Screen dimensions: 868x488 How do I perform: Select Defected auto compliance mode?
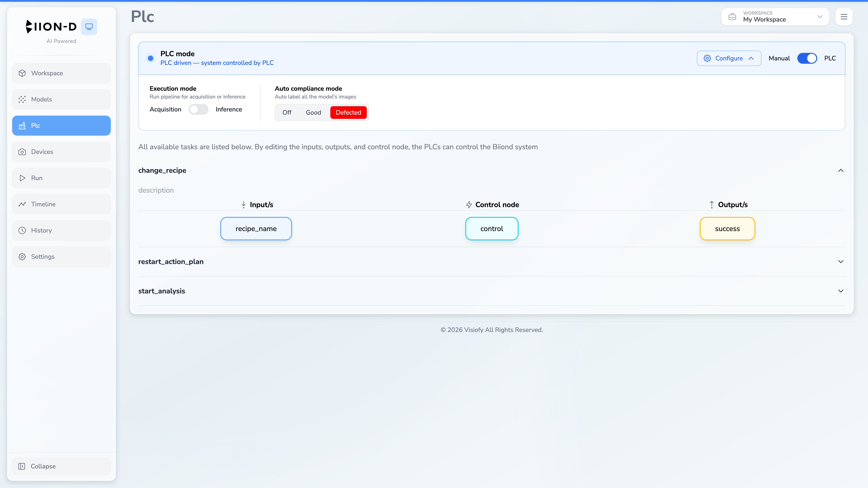pos(348,113)
